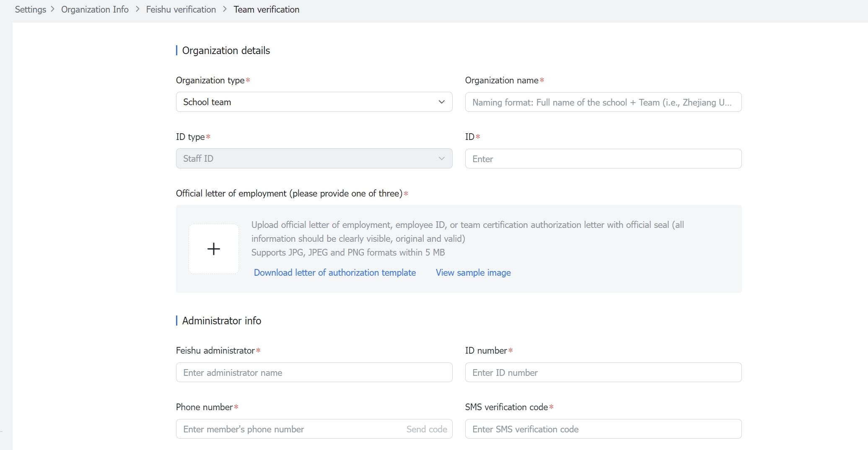Open the View sample image link
Image resolution: width=868 pixels, height=450 pixels.
(x=473, y=273)
